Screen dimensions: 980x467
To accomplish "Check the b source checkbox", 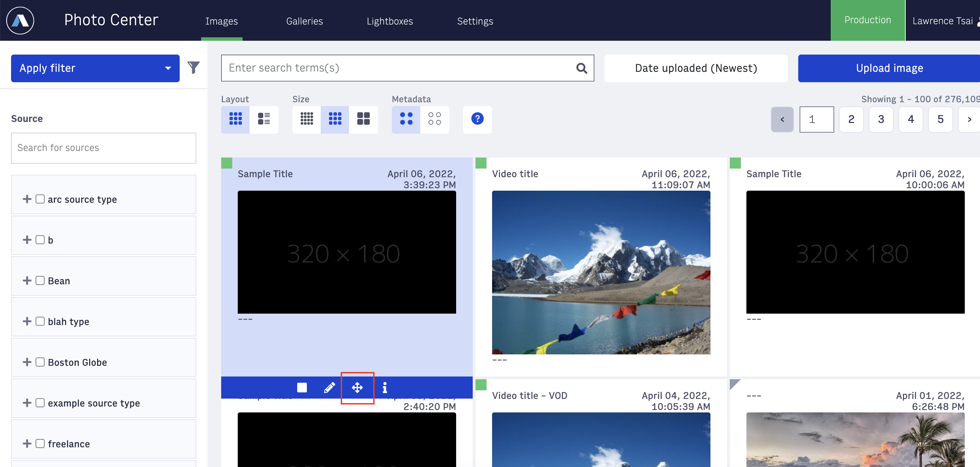I will (40, 240).
